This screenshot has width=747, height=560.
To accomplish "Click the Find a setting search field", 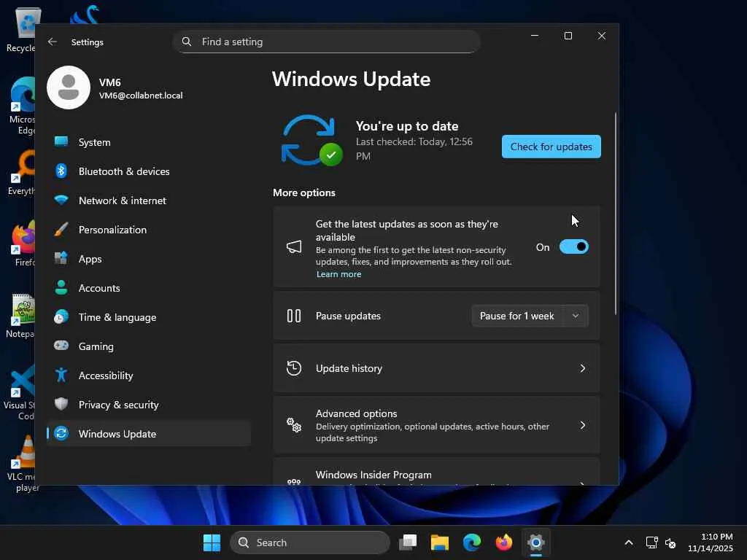I will (x=326, y=42).
